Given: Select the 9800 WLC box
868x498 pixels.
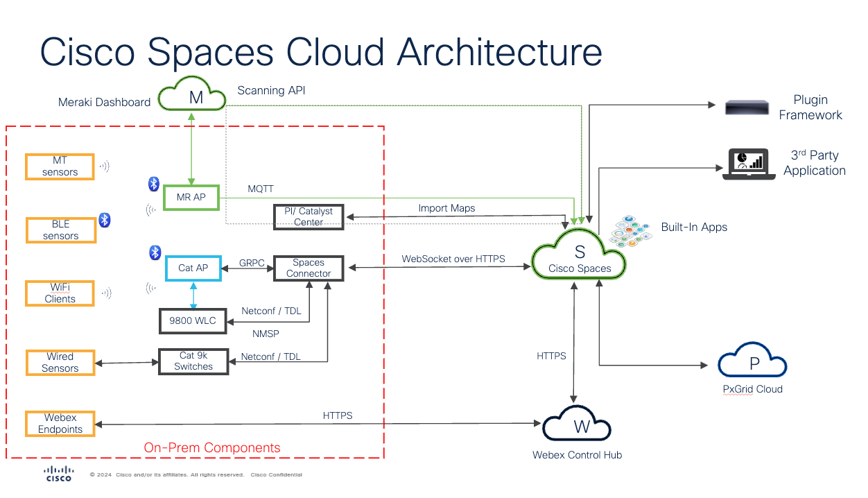Looking at the screenshot, I should 193,320.
